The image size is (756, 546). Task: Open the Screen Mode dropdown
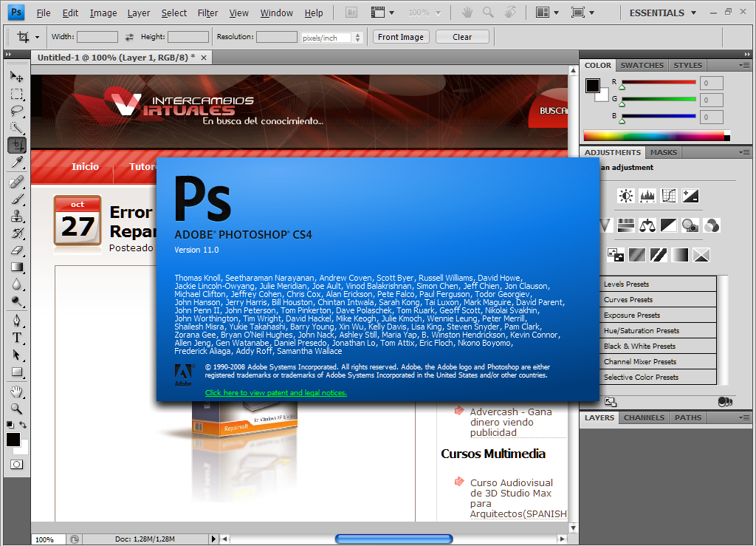click(x=583, y=13)
